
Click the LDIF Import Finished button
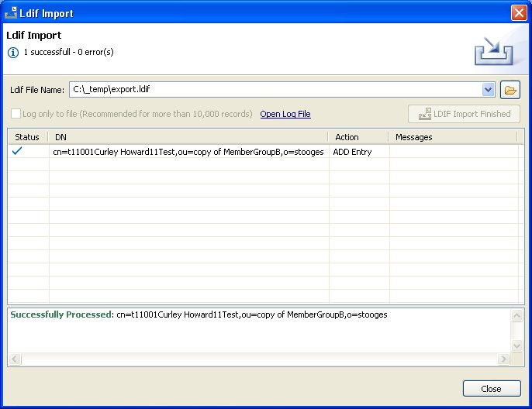click(x=464, y=114)
